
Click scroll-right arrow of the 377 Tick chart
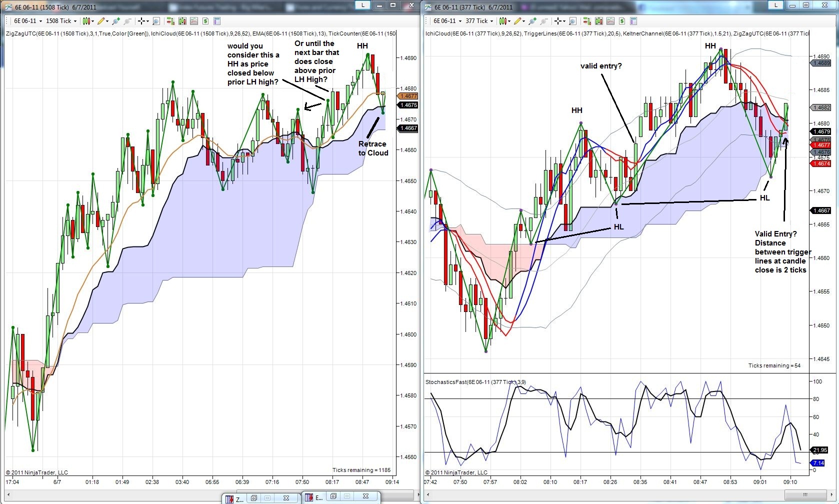[832, 495]
